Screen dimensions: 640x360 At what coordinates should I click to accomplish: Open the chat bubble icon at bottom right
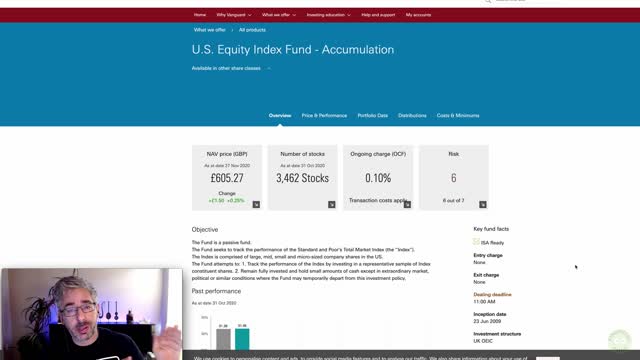click(620, 340)
